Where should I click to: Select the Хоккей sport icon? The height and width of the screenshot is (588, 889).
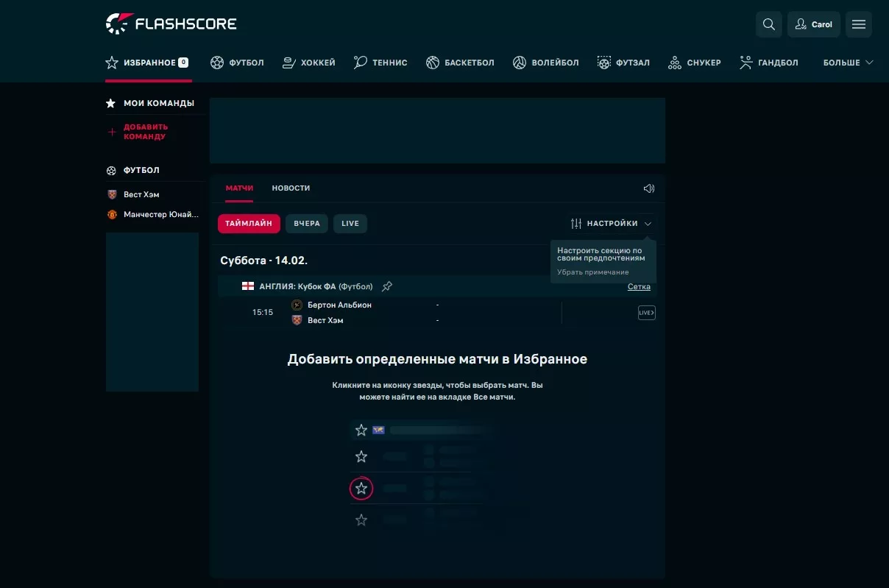tap(288, 62)
